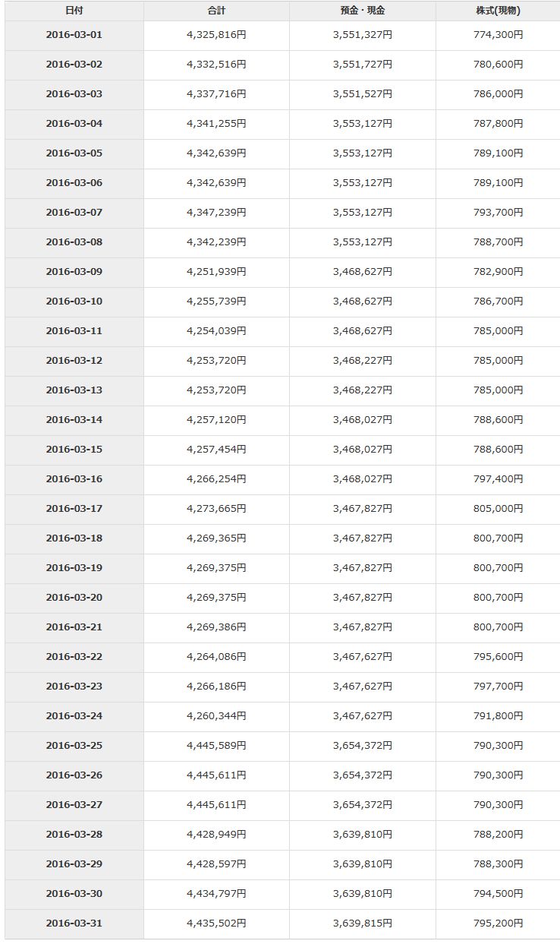This screenshot has height=944, width=560.
Task: Click the 合計 column header
Action: pos(216,11)
